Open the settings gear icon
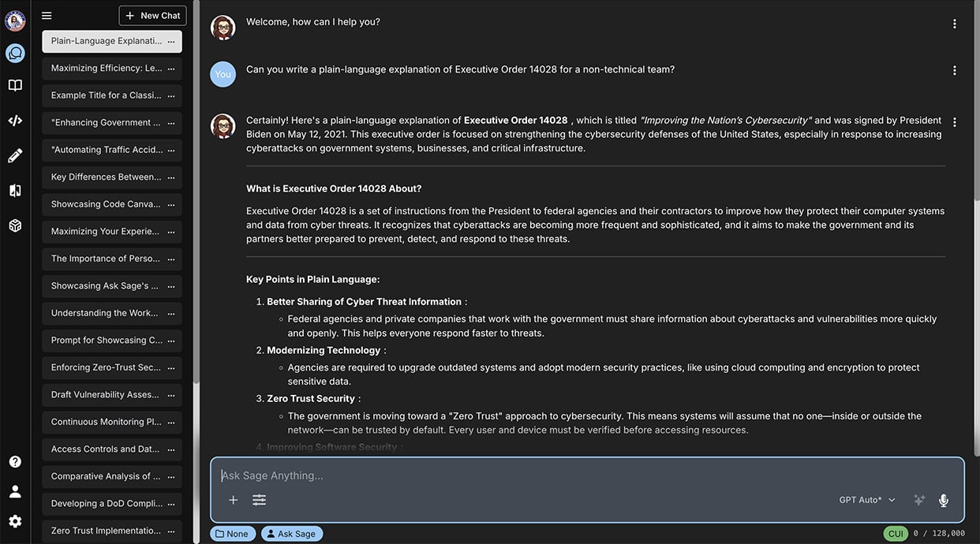Image resolution: width=980 pixels, height=544 pixels. 15,521
